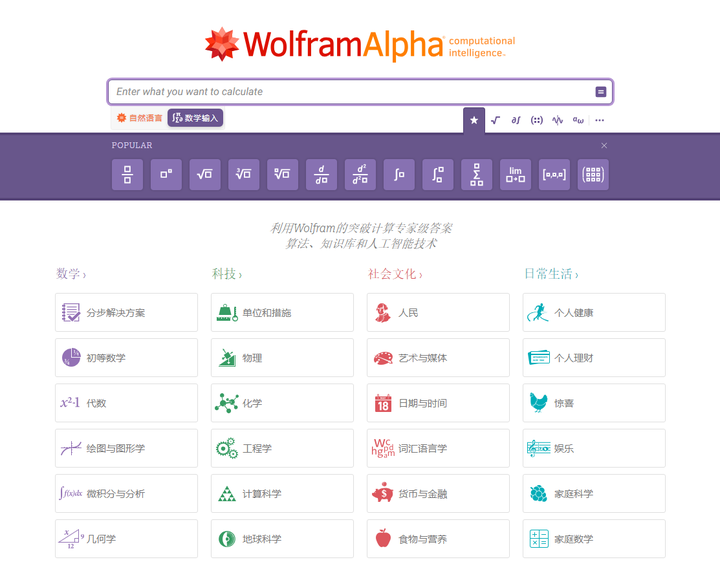Image resolution: width=720 pixels, height=562 pixels.
Task: Insert second derivative template
Action: [360, 174]
